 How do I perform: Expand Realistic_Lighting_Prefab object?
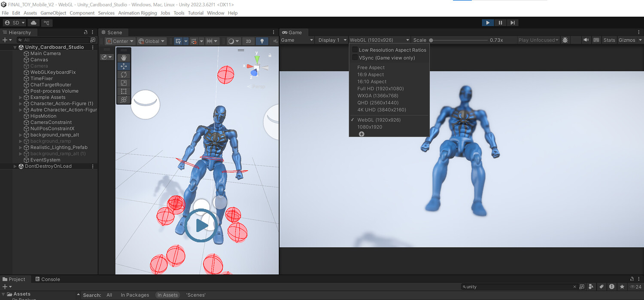(21, 147)
